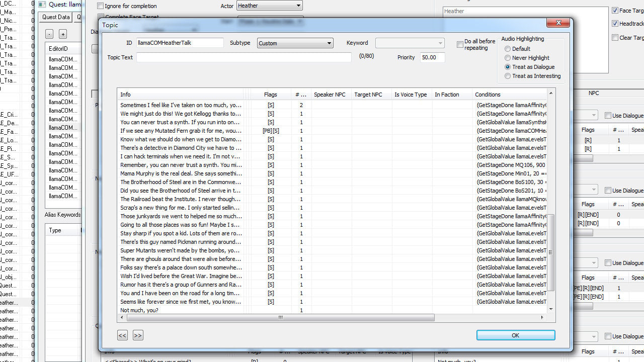The height and width of the screenshot is (362, 644).
Task: Click the vertical scrollbar of the Info list
Action: [551, 252]
